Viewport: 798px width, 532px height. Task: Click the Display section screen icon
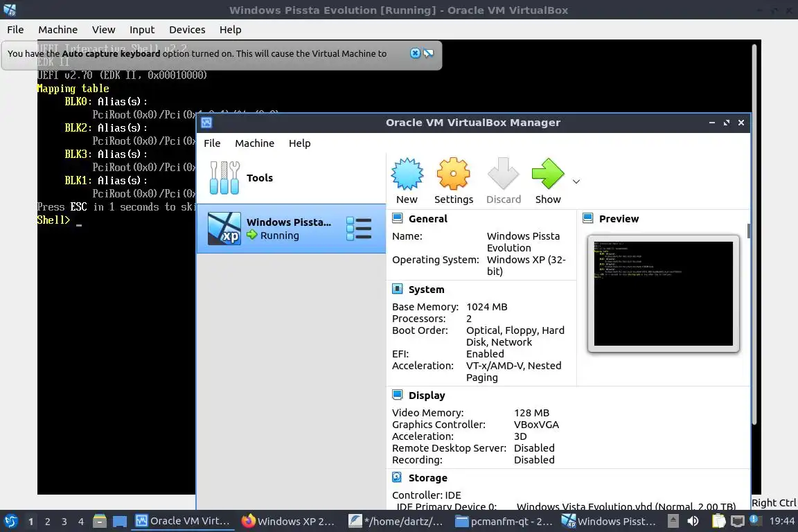coord(398,395)
